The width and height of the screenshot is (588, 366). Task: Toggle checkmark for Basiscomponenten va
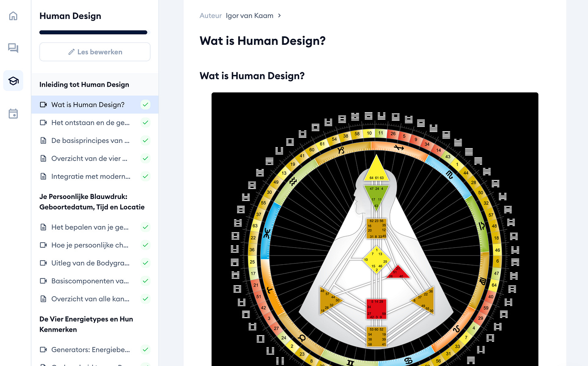coord(145,281)
